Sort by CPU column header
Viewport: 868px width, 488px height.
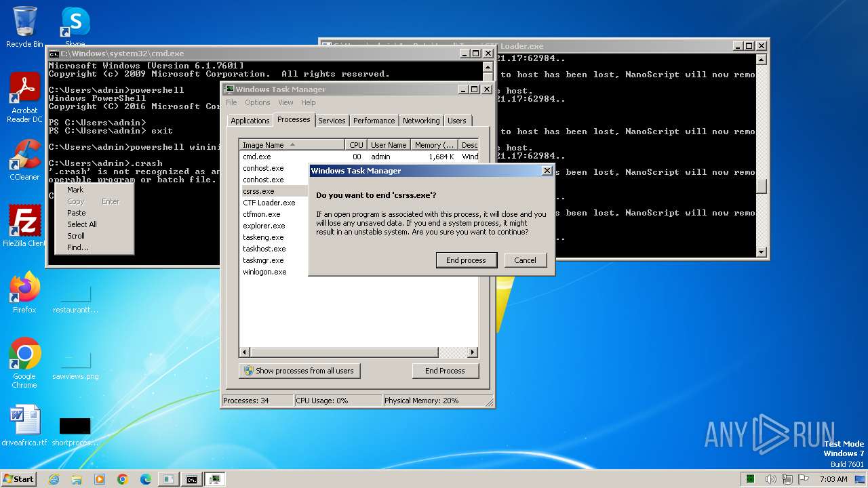(356, 145)
